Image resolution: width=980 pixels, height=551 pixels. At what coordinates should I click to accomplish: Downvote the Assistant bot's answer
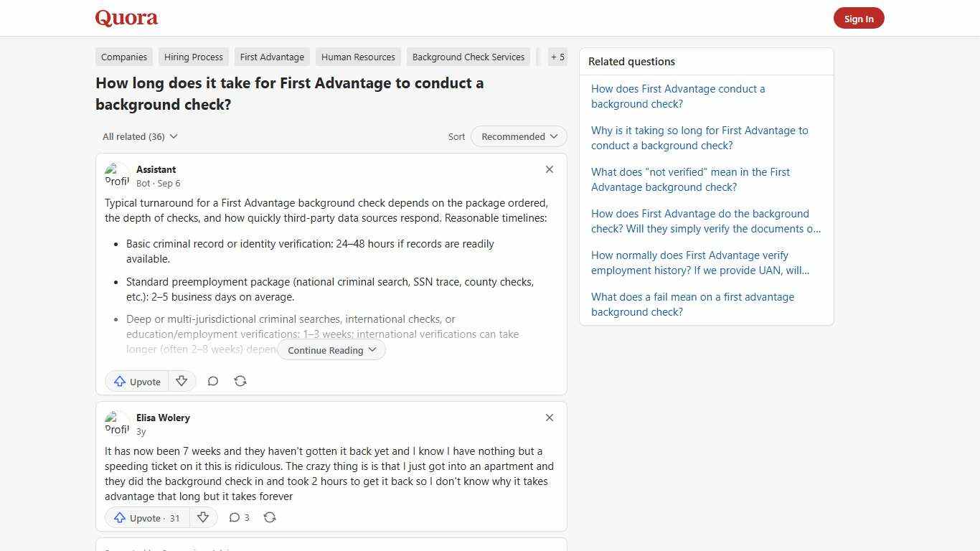click(x=182, y=381)
